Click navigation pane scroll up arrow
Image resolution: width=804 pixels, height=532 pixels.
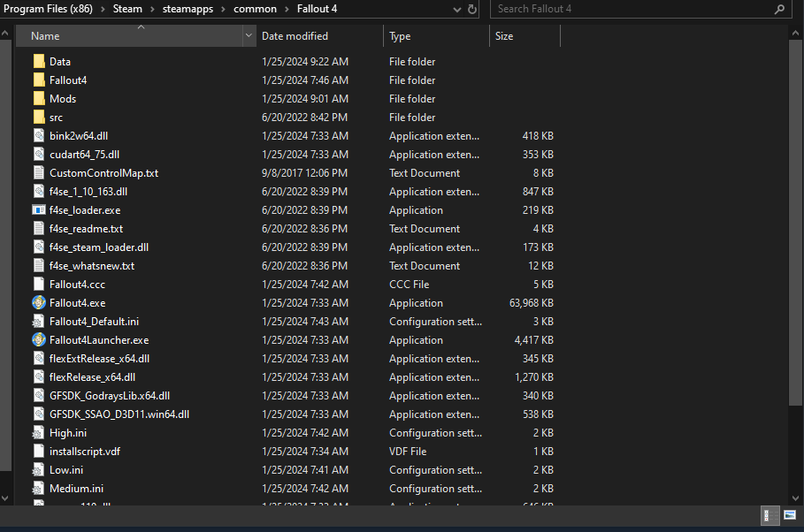pyautogui.click(x=4, y=33)
